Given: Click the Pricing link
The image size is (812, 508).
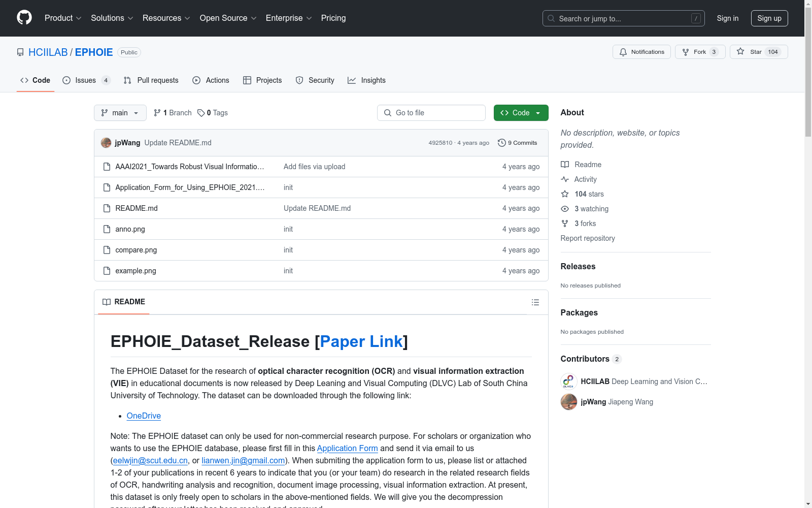Looking at the screenshot, I should 333,18.
